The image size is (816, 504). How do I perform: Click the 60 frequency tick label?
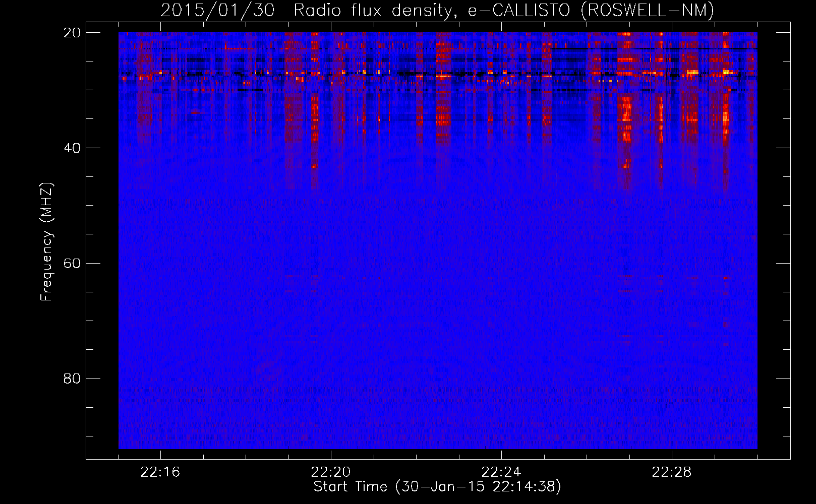coord(72,264)
